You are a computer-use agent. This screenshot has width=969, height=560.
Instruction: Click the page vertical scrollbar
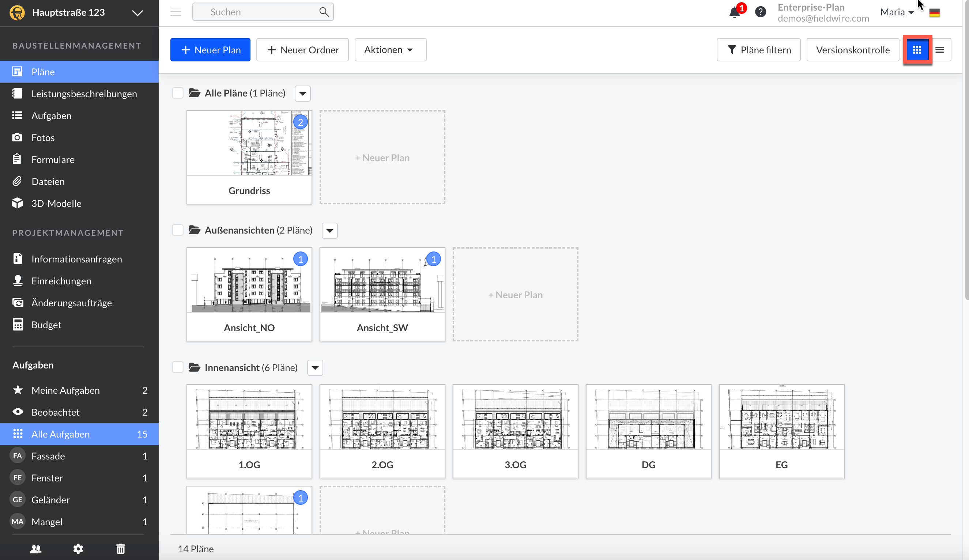(x=967, y=150)
